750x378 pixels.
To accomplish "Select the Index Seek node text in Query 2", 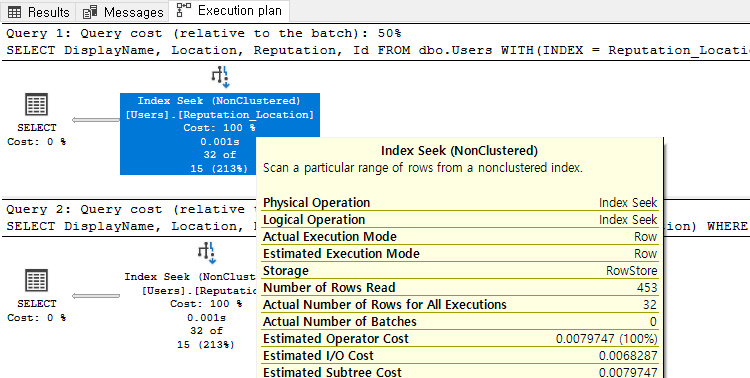I will (190, 311).
